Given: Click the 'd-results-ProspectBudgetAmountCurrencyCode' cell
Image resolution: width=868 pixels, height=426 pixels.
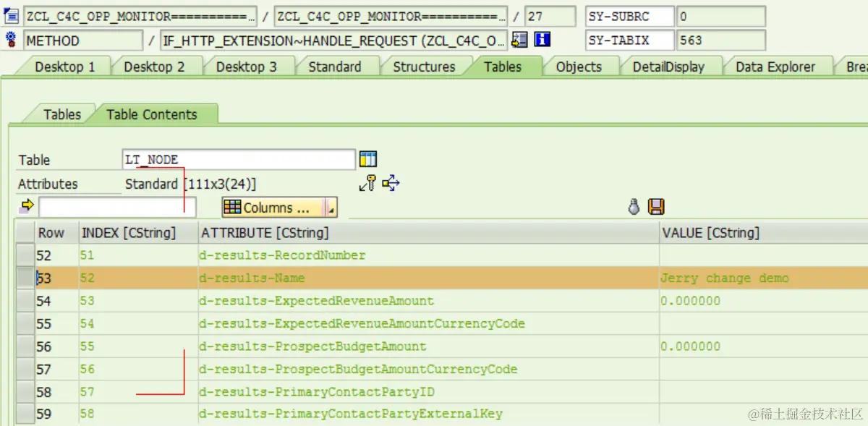Looking at the screenshot, I should (x=428, y=369).
